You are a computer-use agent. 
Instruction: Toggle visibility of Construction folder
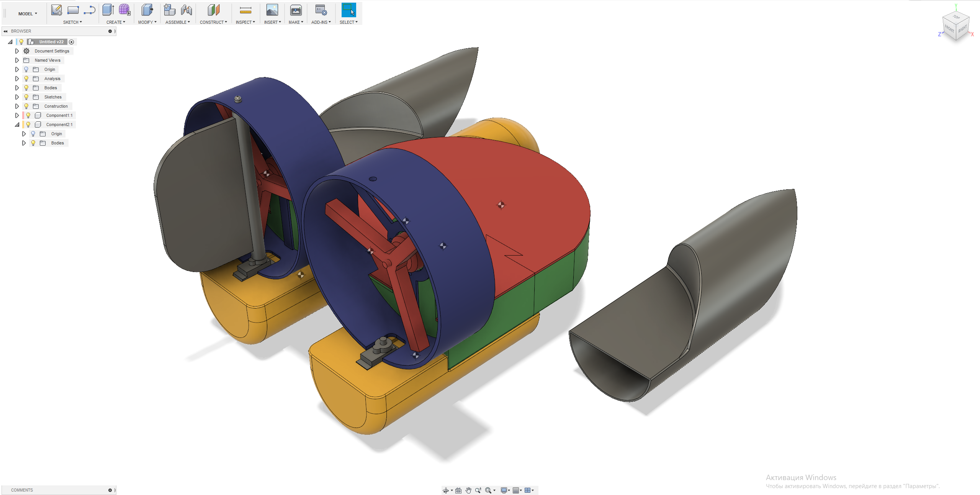click(x=26, y=106)
